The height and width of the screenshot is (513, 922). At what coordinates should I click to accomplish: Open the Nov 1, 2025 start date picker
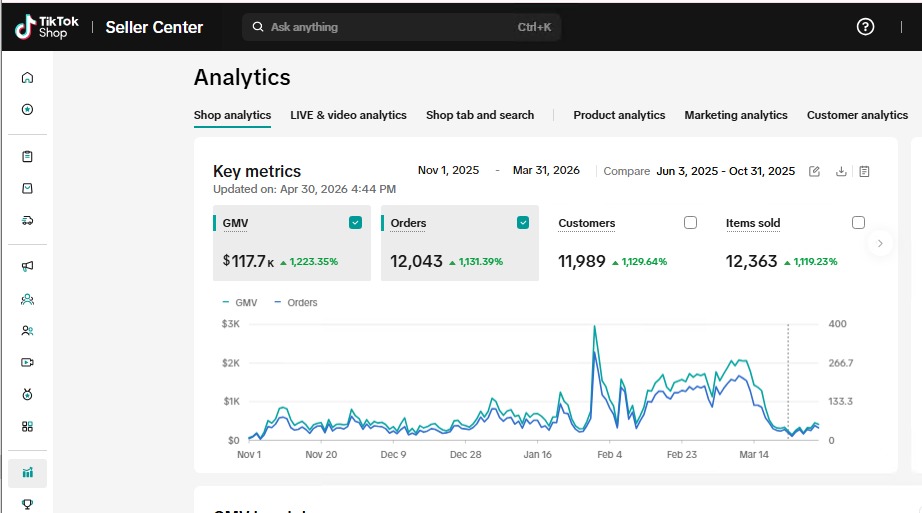click(448, 170)
